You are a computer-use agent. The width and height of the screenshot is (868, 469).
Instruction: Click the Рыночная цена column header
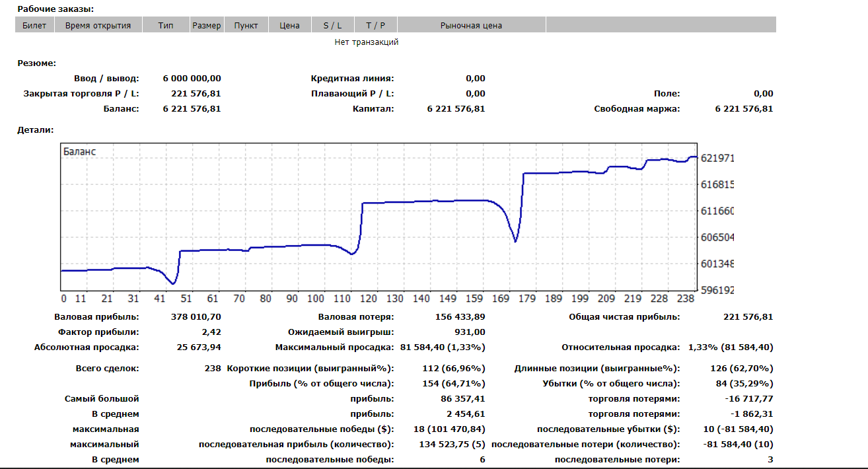(471, 26)
